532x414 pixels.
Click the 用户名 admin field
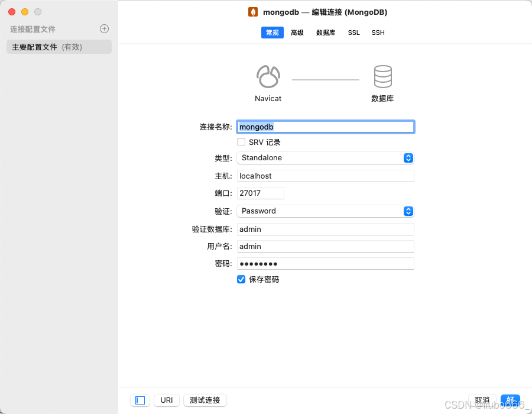coord(325,247)
